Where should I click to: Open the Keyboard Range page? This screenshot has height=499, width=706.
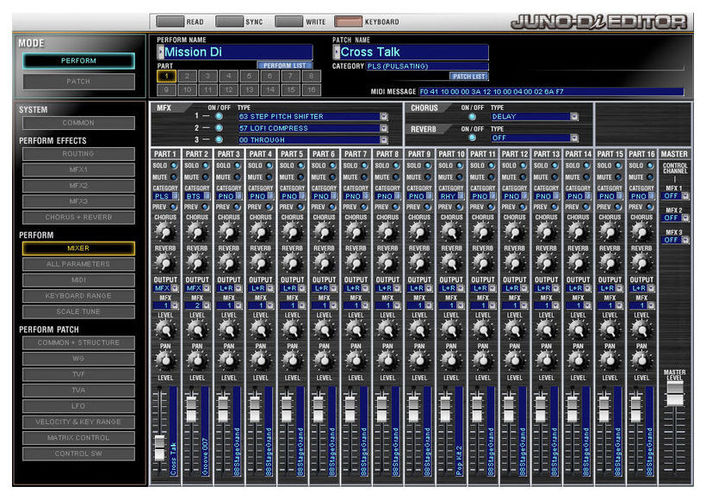78,295
